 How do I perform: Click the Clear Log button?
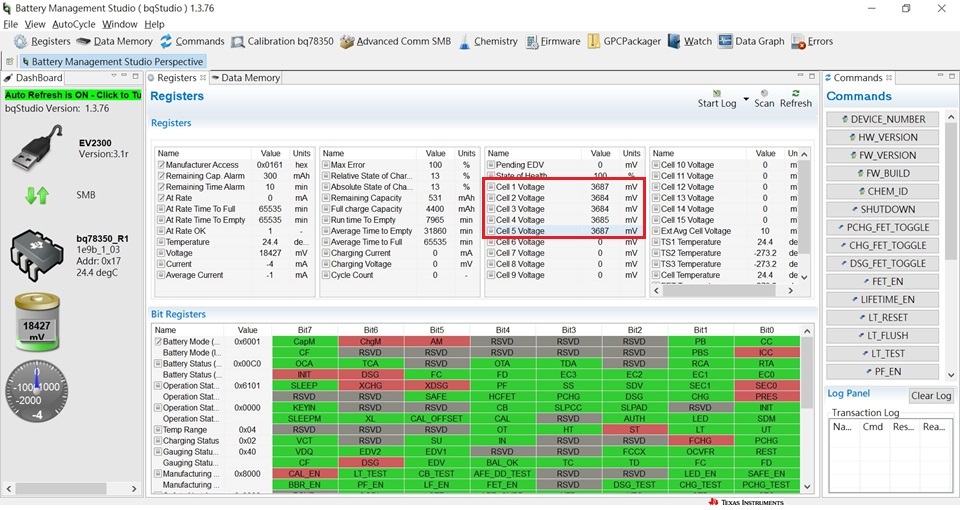click(x=931, y=396)
